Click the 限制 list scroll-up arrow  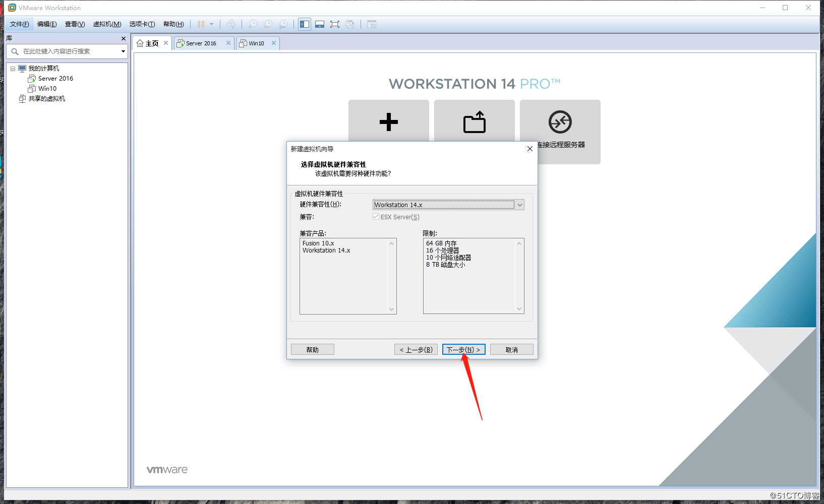(519, 243)
